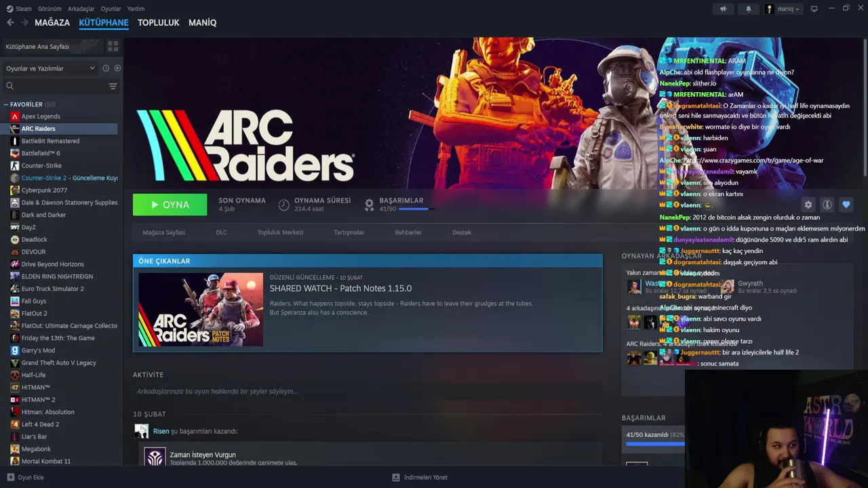This screenshot has height=488, width=868.
Task: Open the advanced filter options icon
Action: [x=113, y=86]
